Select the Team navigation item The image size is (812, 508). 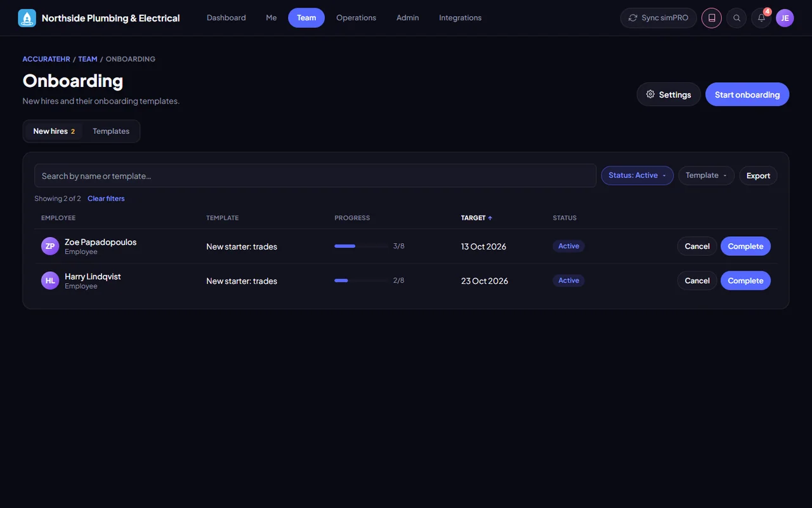tap(306, 18)
